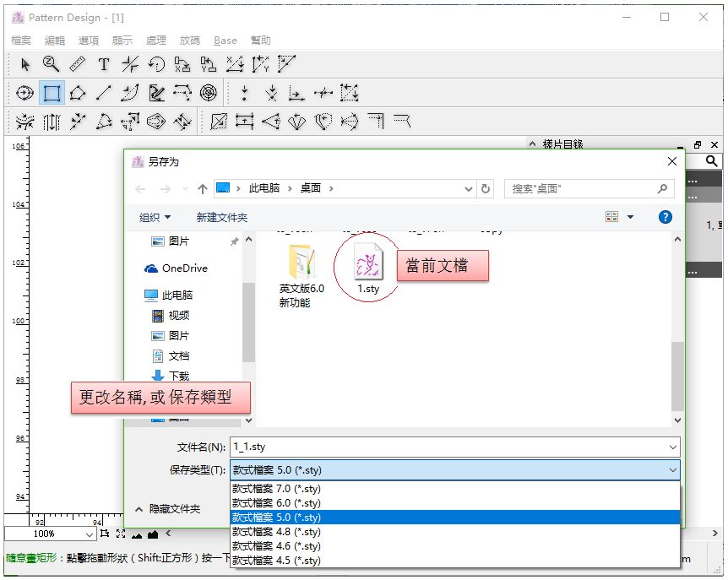
Task: Choose the text T tool
Action: (x=104, y=64)
